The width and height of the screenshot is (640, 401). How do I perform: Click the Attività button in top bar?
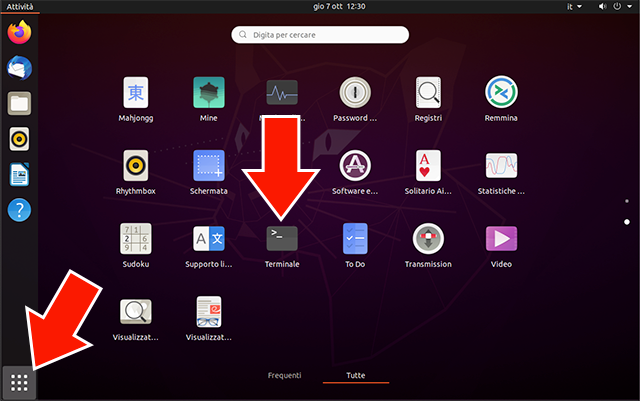pos(22,6)
